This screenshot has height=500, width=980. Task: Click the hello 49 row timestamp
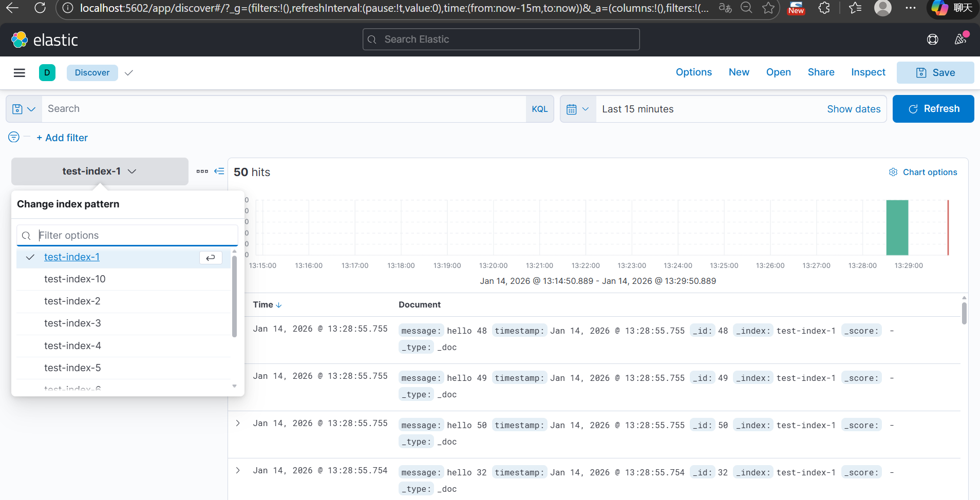click(320, 376)
